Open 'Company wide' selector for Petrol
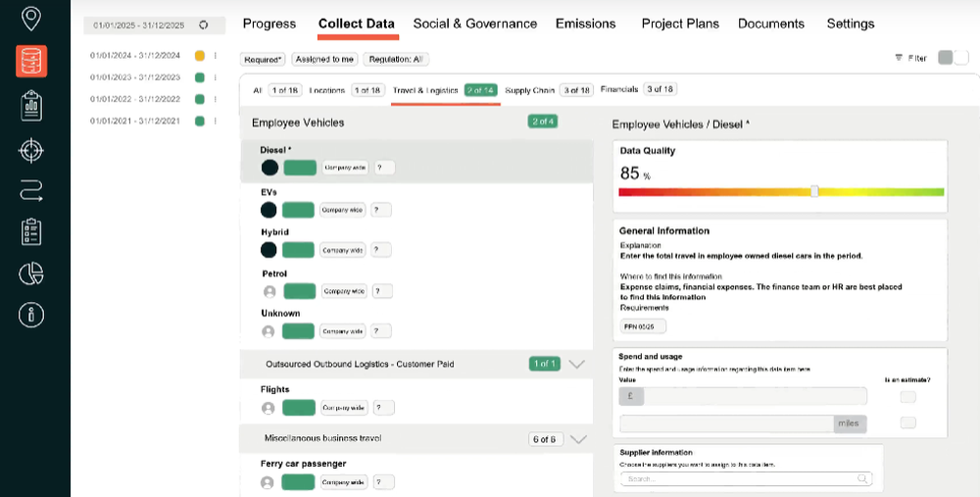980x497 pixels. [344, 291]
